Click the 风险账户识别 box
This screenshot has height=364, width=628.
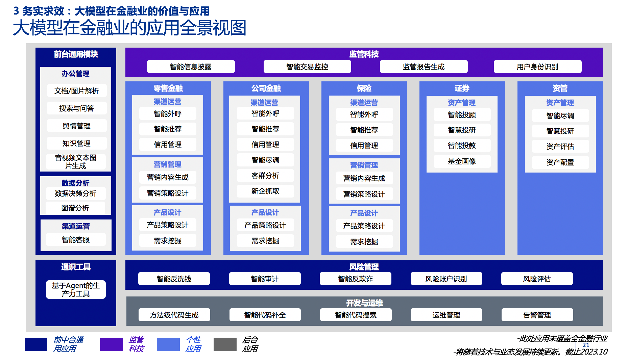[446, 279]
